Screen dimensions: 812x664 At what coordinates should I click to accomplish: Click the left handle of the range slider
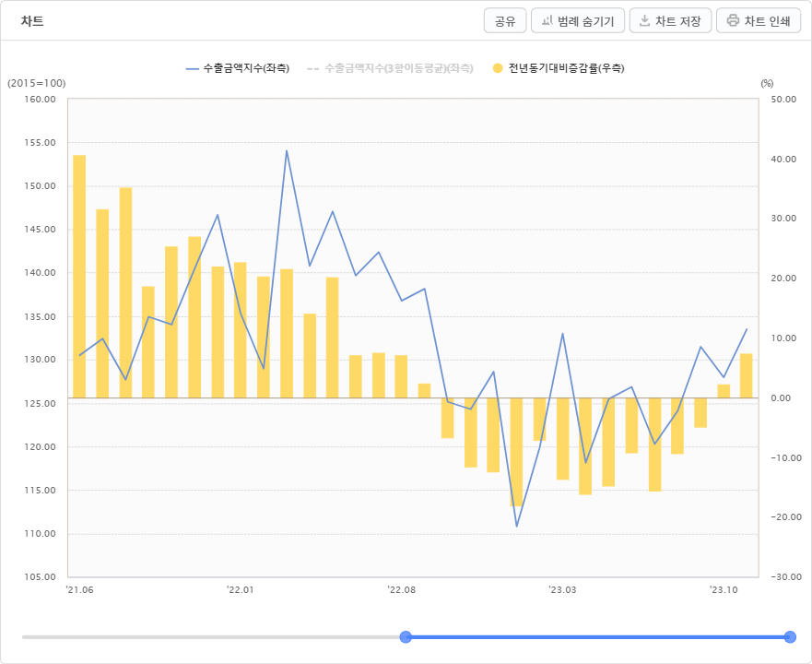click(x=406, y=636)
